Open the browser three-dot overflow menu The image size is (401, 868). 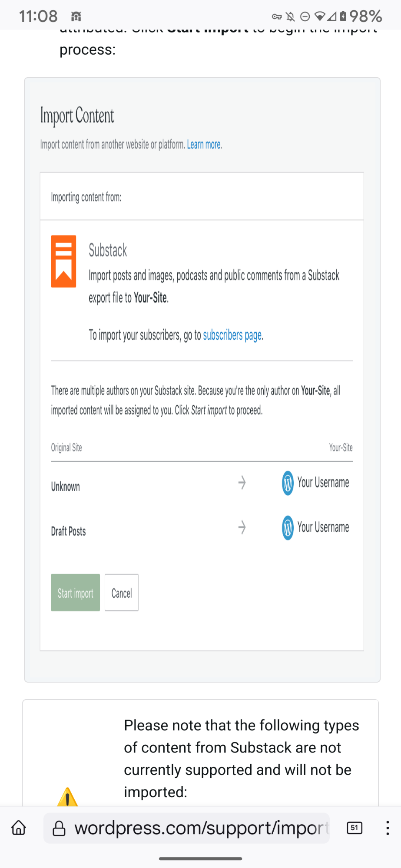387,828
